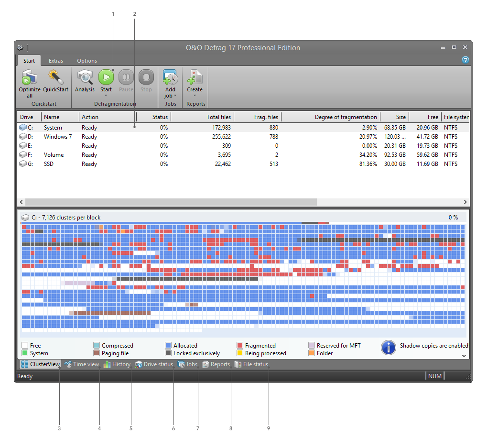Open the Options ribbon tab
The image size is (487, 448).
(x=87, y=61)
